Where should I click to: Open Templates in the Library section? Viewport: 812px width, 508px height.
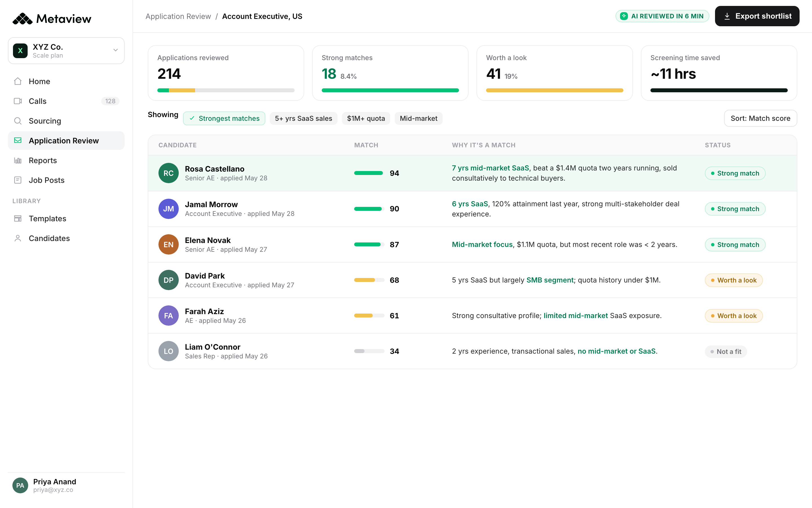(x=66, y=218)
